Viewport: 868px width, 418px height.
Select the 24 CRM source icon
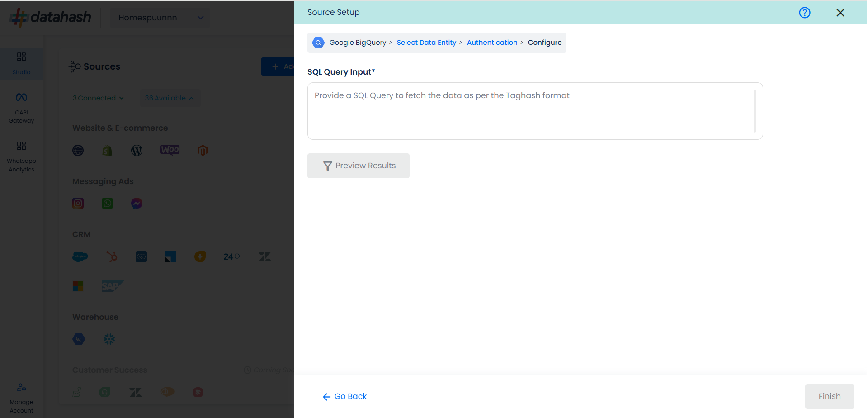[x=231, y=256]
